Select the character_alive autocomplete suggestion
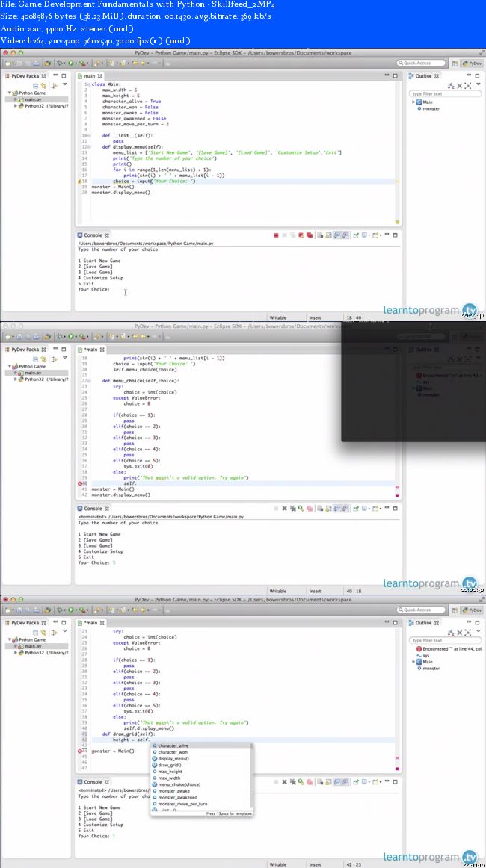This screenshot has width=486, height=868. click(x=173, y=745)
